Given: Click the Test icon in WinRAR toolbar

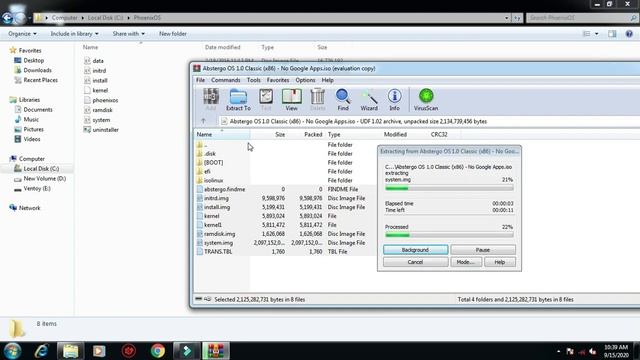Looking at the screenshot, I should point(266,100).
